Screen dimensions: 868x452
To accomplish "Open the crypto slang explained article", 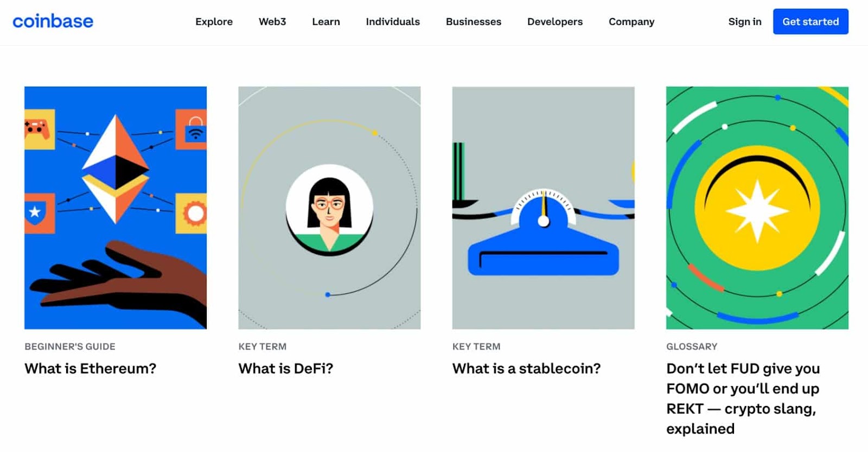I will pos(742,398).
